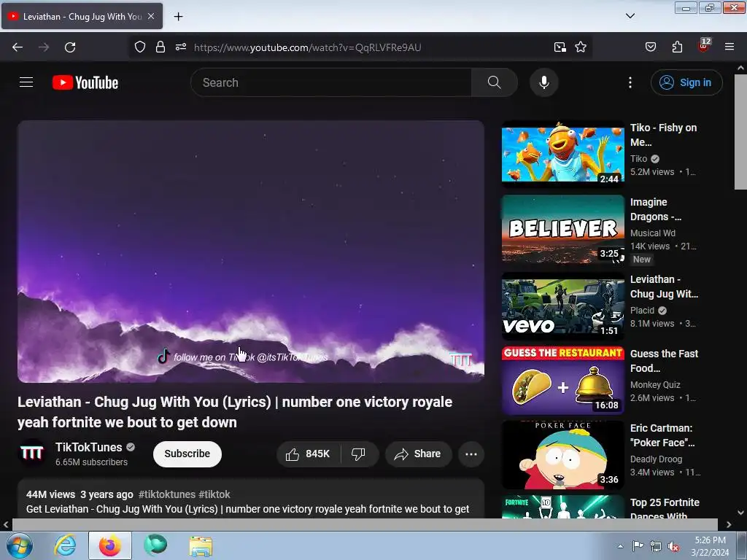Screen dimensions: 747x560
Task: Click the vertical scrollbar thumb
Action: click(740, 132)
